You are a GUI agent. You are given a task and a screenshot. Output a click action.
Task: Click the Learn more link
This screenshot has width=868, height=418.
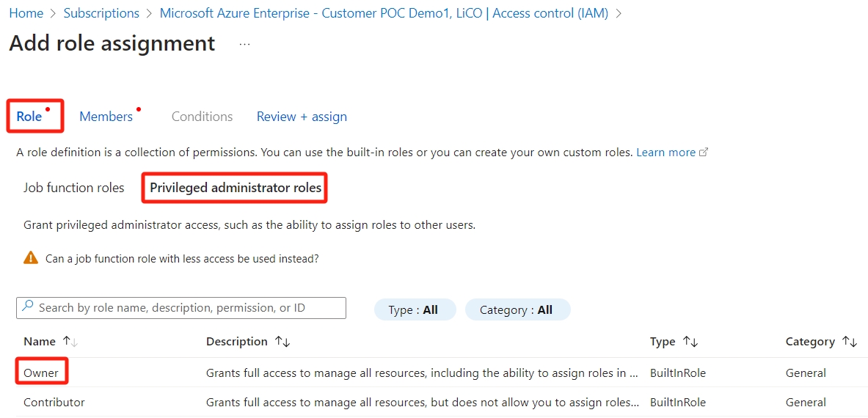click(665, 153)
